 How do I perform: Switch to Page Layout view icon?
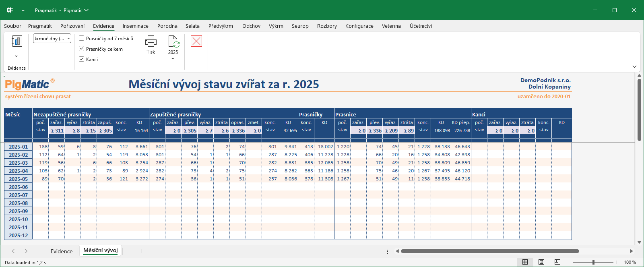point(541,262)
